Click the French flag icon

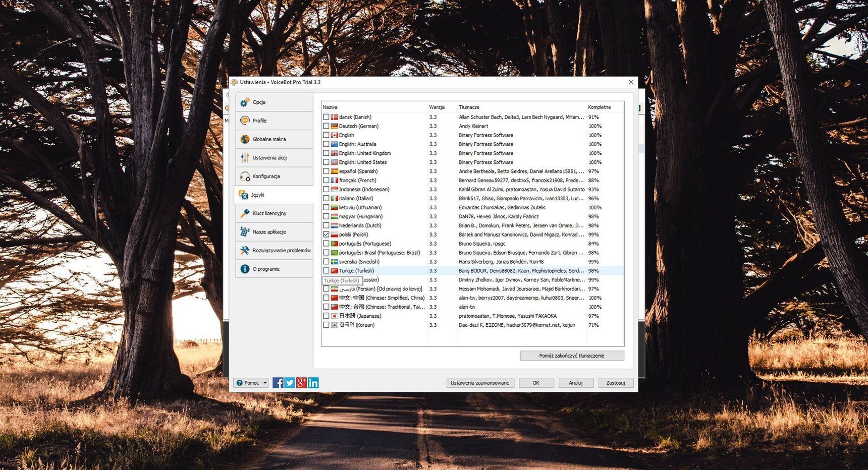334,181
